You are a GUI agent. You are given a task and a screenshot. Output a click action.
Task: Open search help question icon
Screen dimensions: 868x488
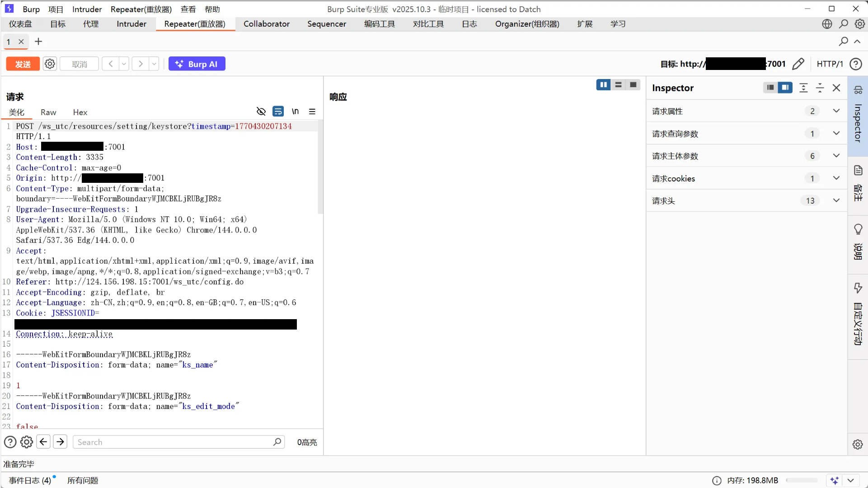pyautogui.click(x=10, y=442)
